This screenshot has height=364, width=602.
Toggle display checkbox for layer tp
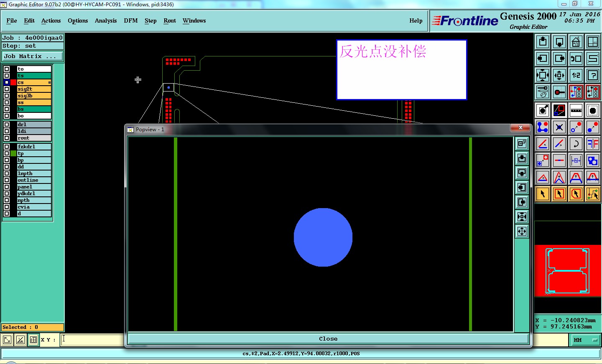pos(7,153)
